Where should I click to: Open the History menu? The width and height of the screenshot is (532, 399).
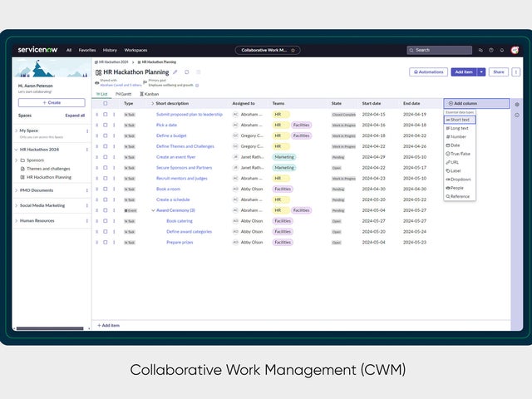(x=110, y=50)
